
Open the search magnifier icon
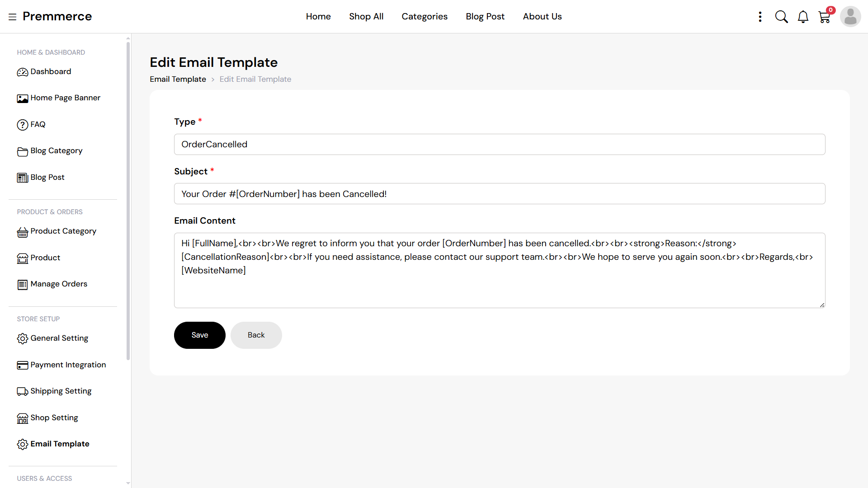(781, 17)
